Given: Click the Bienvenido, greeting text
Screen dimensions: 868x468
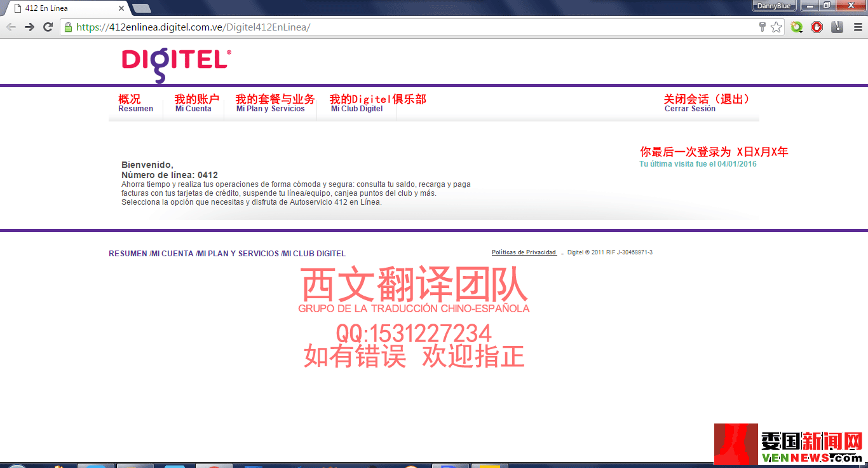Looking at the screenshot, I should pyautogui.click(x=147, y=165).
